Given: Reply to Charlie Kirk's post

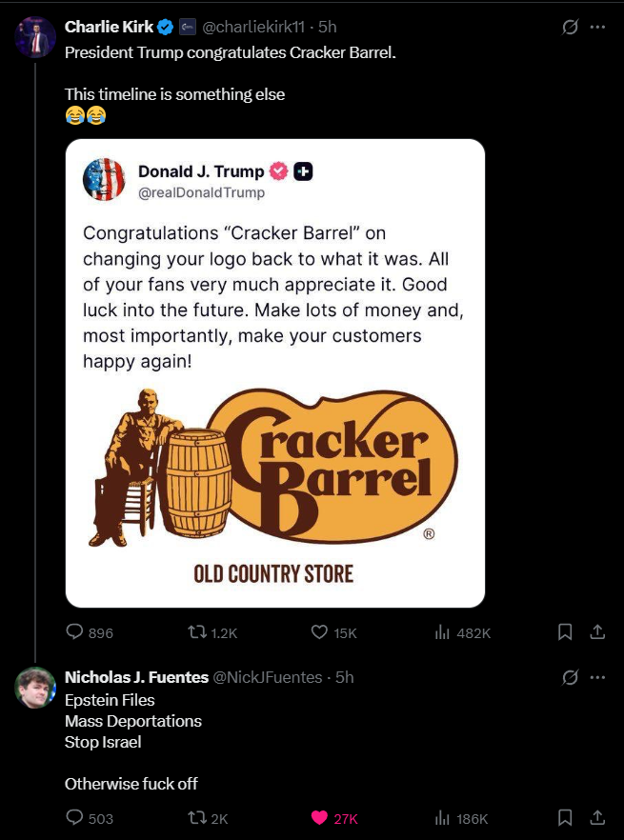Looking at the screenshot, I should tap(74, 631).
